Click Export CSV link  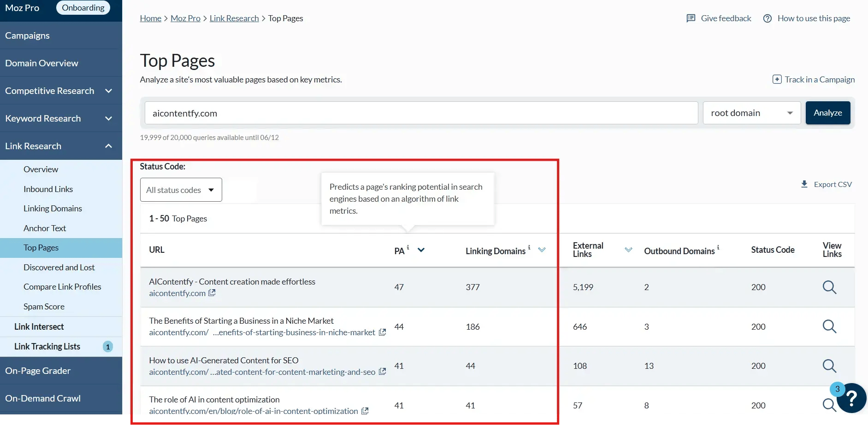tap(833, 184)
